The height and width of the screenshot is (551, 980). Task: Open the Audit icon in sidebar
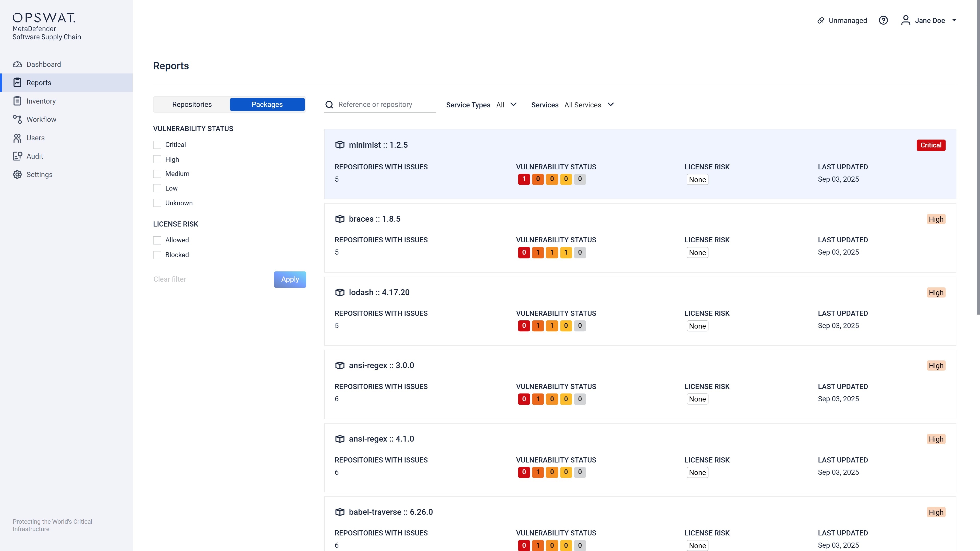pos(17,156)
